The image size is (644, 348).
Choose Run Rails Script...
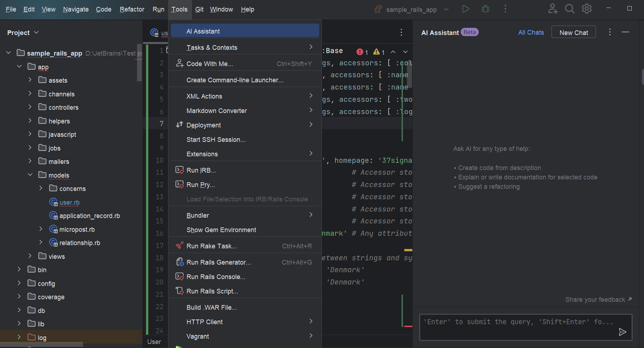click(245, 291)
